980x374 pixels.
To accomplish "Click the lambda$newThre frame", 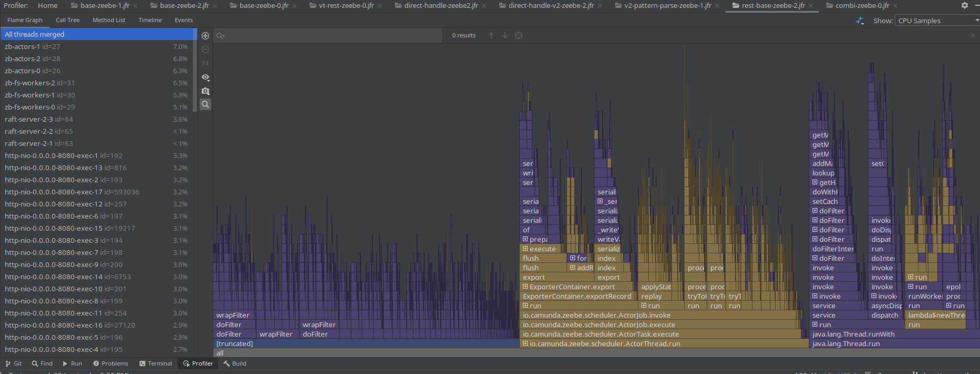I will click(936, 315).
